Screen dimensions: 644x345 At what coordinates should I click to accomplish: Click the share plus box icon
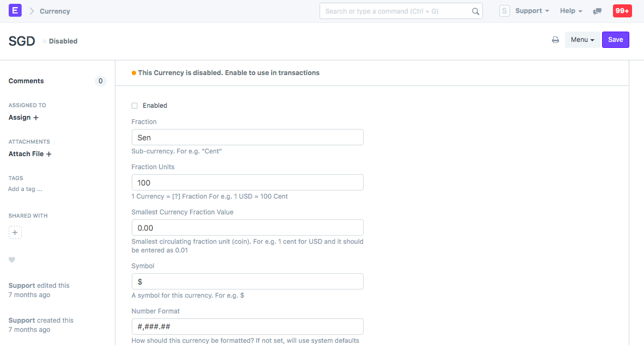15,233
